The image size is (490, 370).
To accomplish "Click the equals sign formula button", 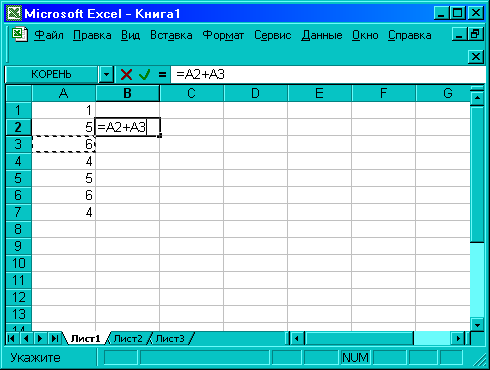I will click(162, 74).
